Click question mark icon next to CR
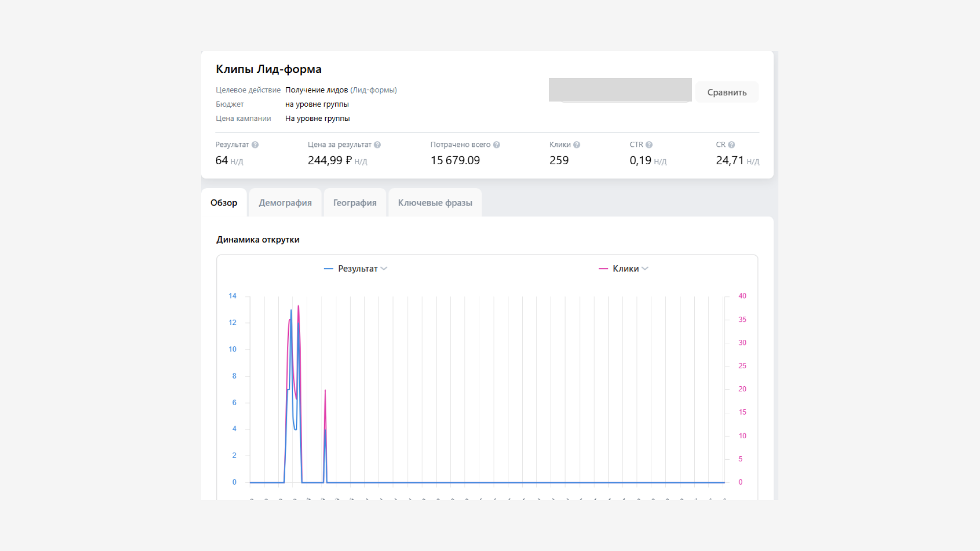Image resolution: width=980 pixels, height=551 pixels. (731, 145)
